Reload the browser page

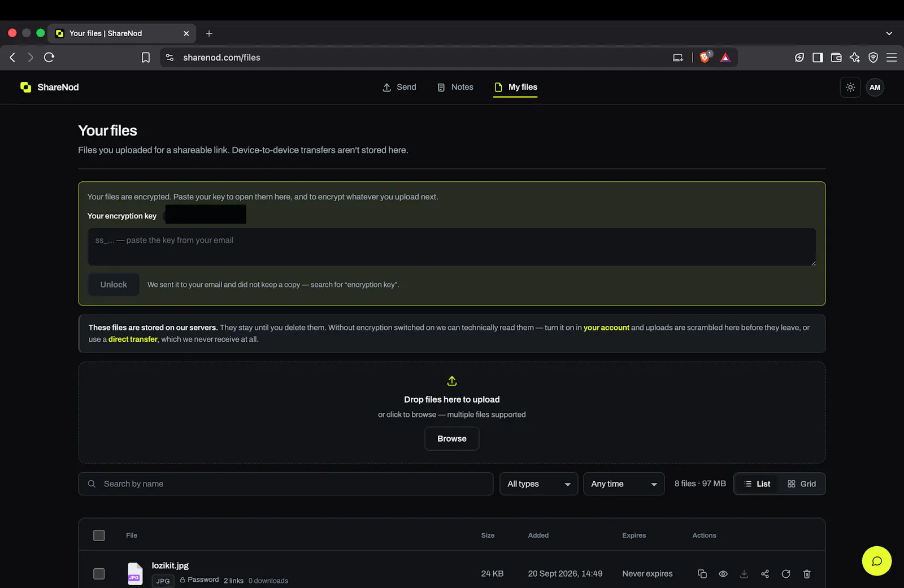[49, 57]
